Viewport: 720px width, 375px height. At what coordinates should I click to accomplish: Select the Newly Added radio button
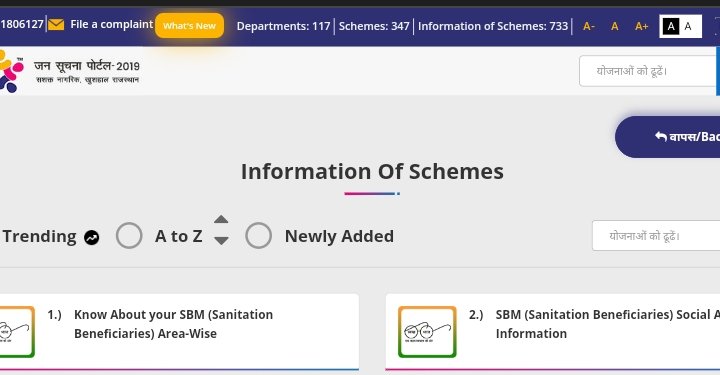point(259,235)
